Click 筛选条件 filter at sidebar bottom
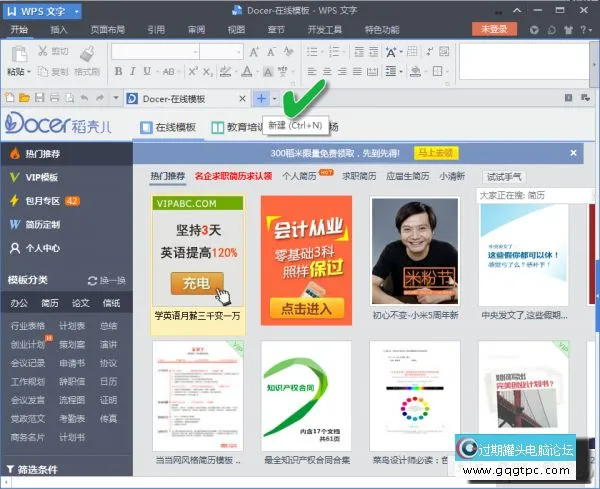The height and width of the screenshot is (489, 600). click(x=32, y=469)
